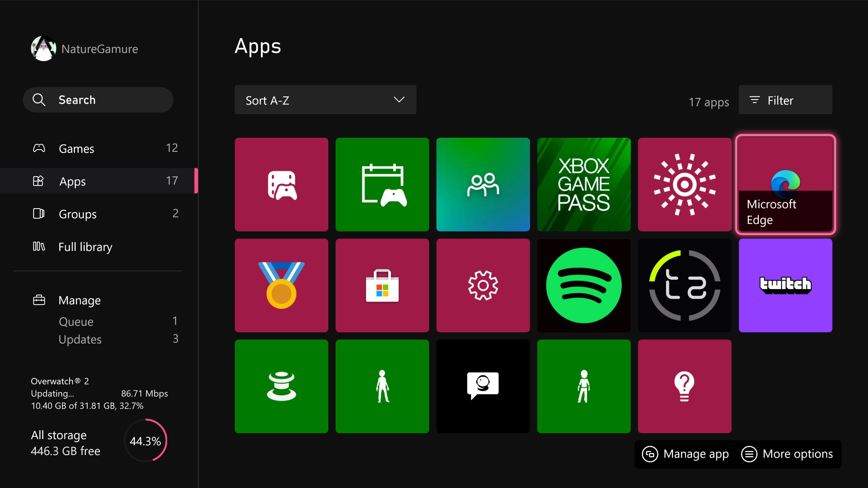Viewport: 868px width, 488px height.
Task: Click the Search field in sidebar
Action: [98, 100]
